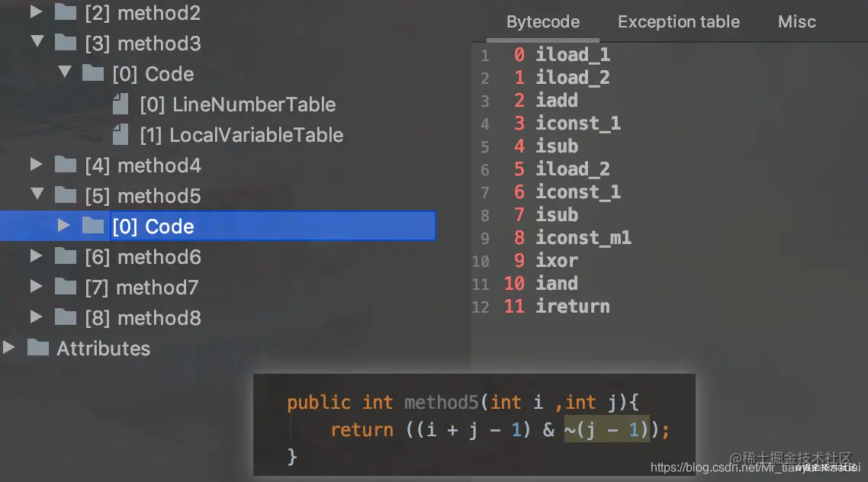Click the Attributes folder icon
The width and height of the screenshot is (868, 482).
click(x=37, y=348)
